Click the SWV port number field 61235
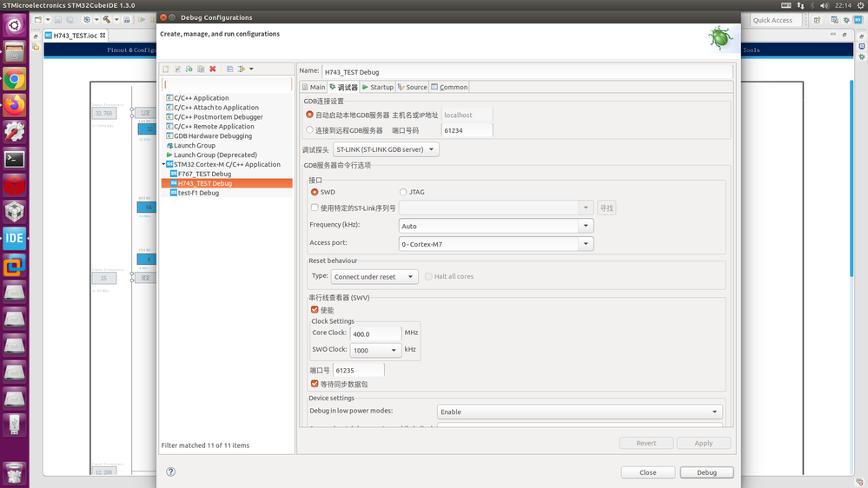Screen dimensions: 868x488 pyautogui.click(x=358, y=370)
